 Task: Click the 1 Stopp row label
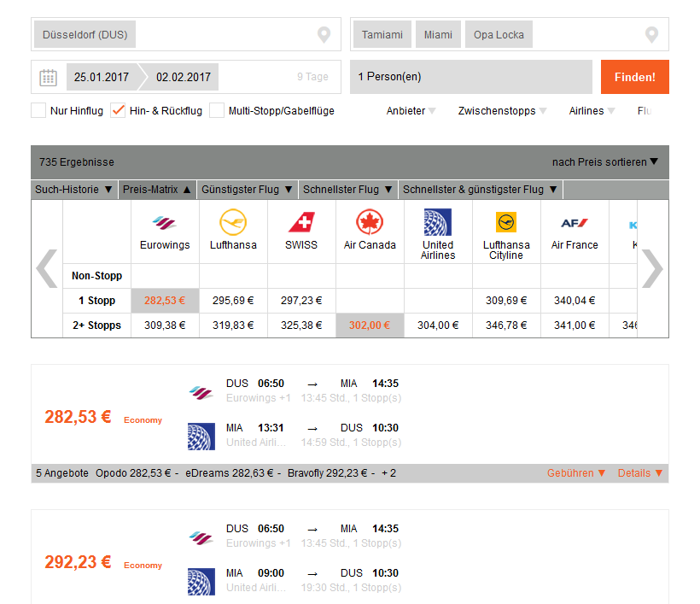[96, 301]
